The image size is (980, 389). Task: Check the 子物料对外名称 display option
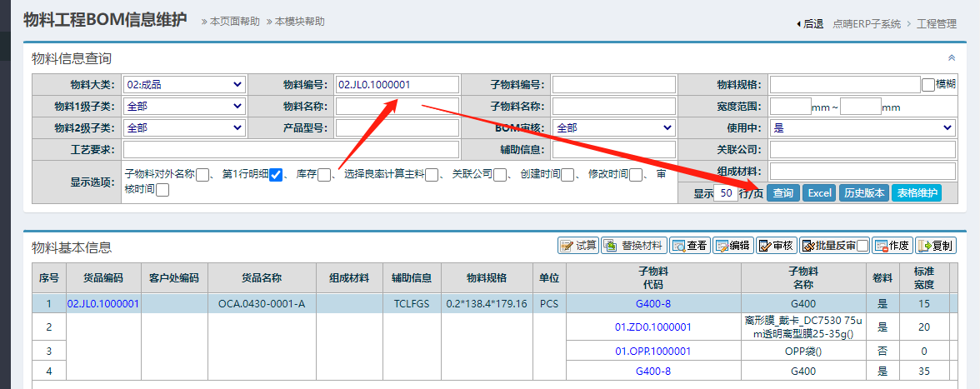click(202, 176)
